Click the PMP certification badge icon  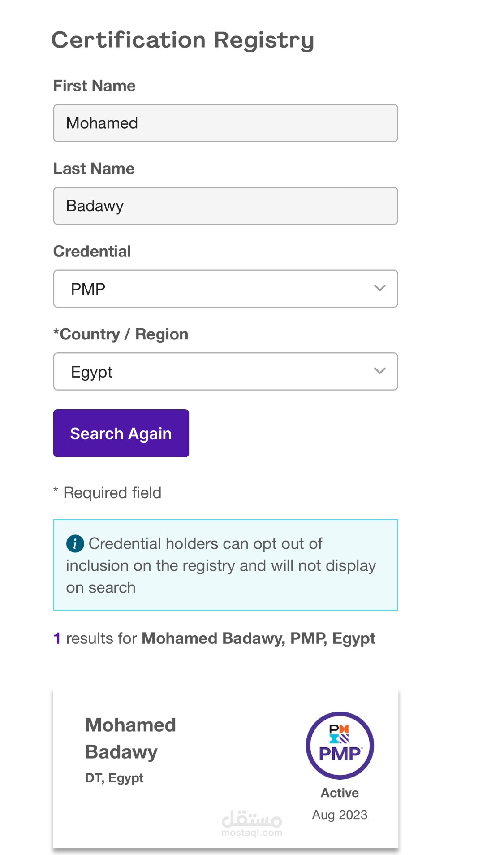[x=340, y=745]
